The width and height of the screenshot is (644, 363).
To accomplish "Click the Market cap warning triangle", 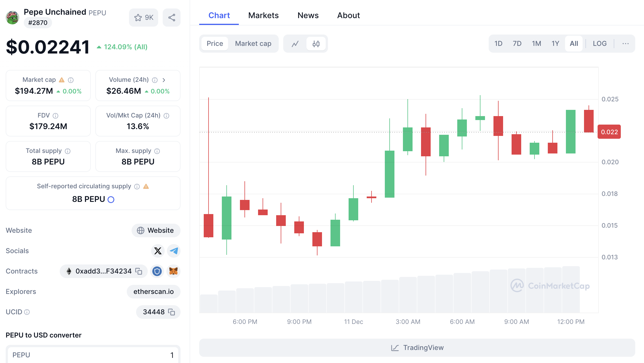I will (x=62, y=80).
